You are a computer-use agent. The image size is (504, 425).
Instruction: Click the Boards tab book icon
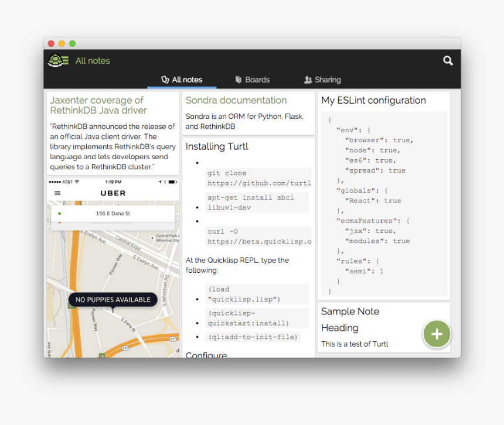pyautogui.click(x=239, y=80)
